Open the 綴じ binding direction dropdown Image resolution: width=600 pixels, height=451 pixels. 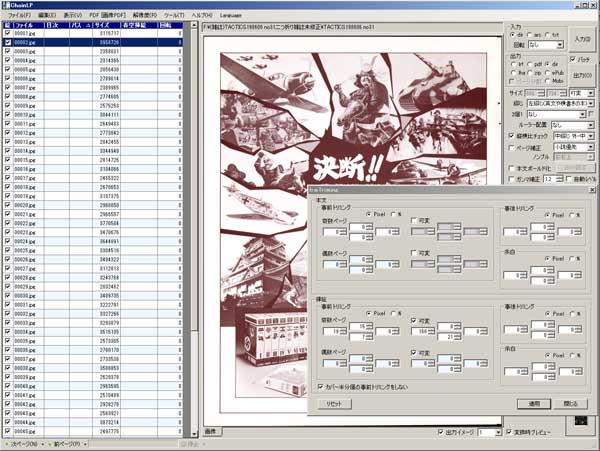point(560,104)
